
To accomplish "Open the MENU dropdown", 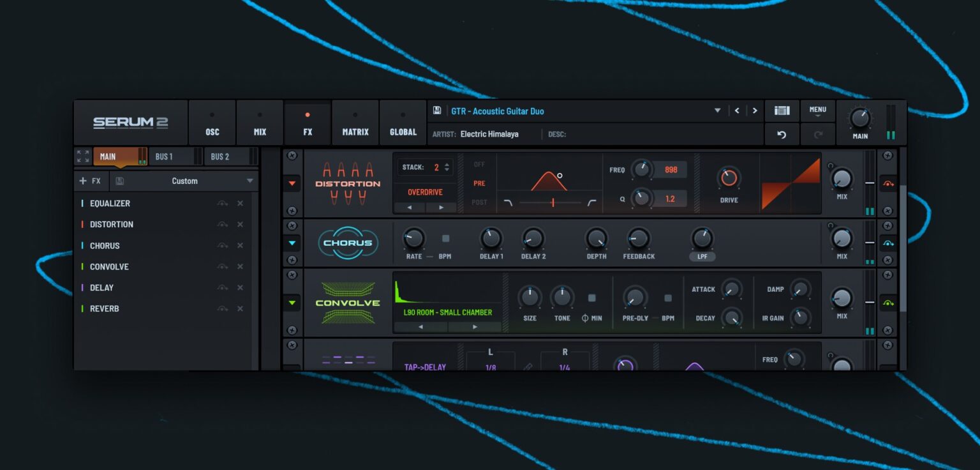I will 817,110.
